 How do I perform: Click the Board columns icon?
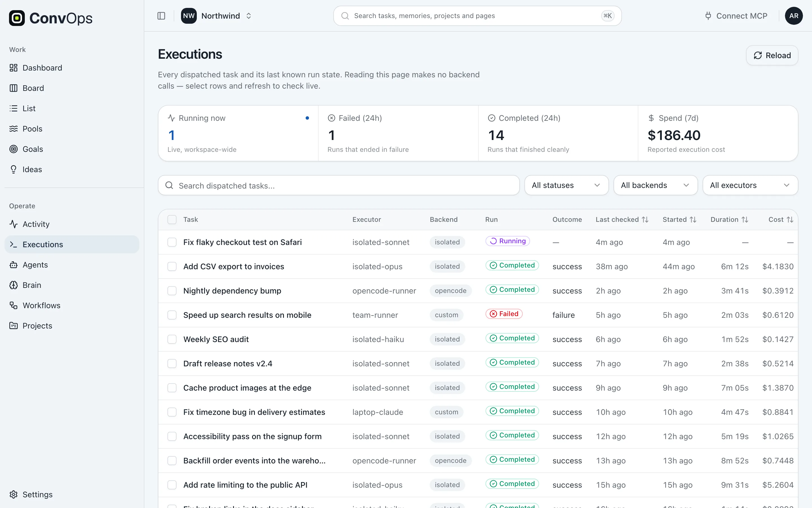[14, 88]
